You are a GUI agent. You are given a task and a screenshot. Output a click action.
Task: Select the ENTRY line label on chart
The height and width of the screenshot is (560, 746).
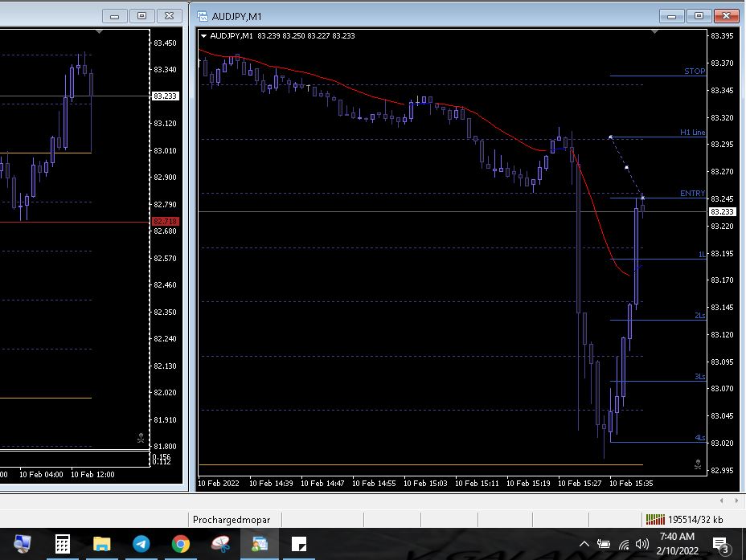pyautogui.click(x=692, y=194)
